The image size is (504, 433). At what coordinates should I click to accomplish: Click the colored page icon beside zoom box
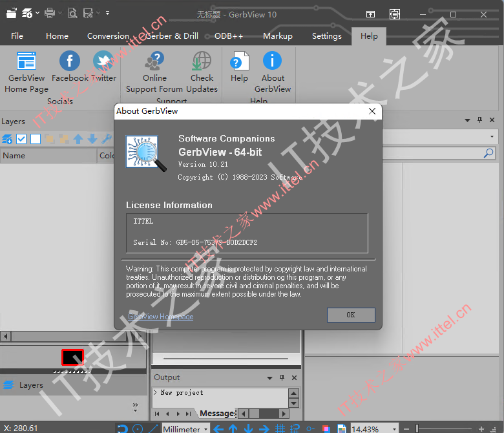pos(341,429)
